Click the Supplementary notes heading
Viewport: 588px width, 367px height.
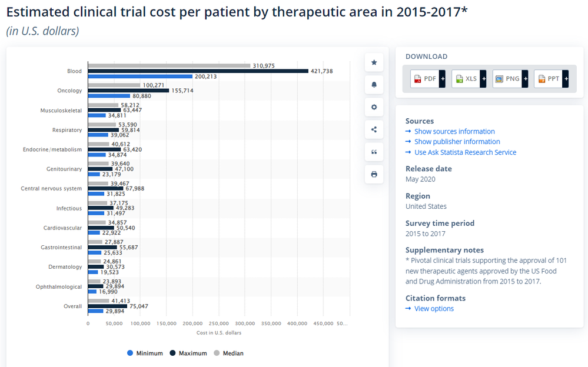(444, 250)
